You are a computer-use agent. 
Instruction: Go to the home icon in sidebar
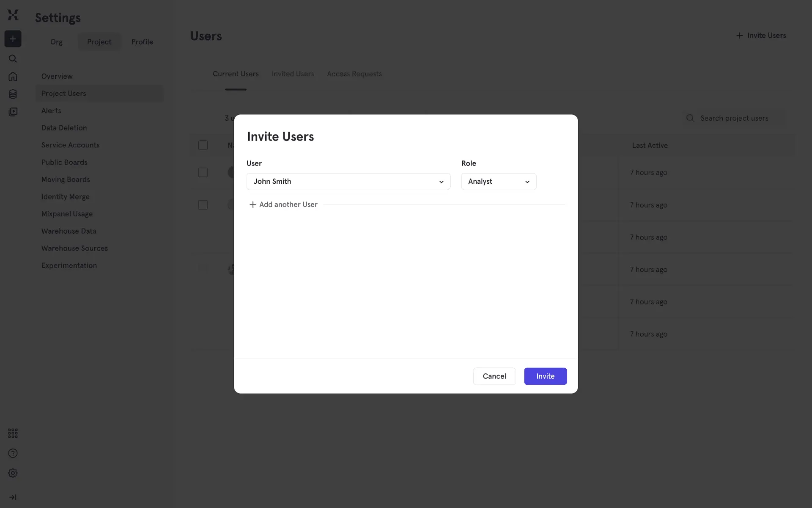[13, 77]
